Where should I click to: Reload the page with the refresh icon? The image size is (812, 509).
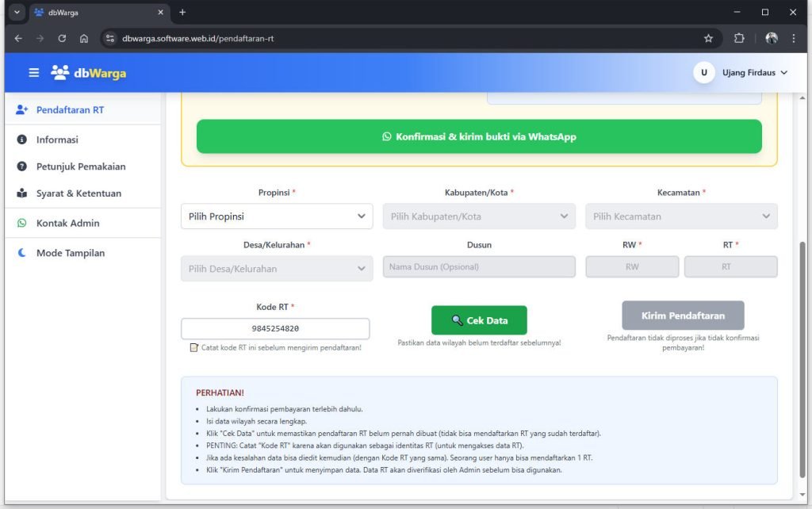click(x=62, y=38)
